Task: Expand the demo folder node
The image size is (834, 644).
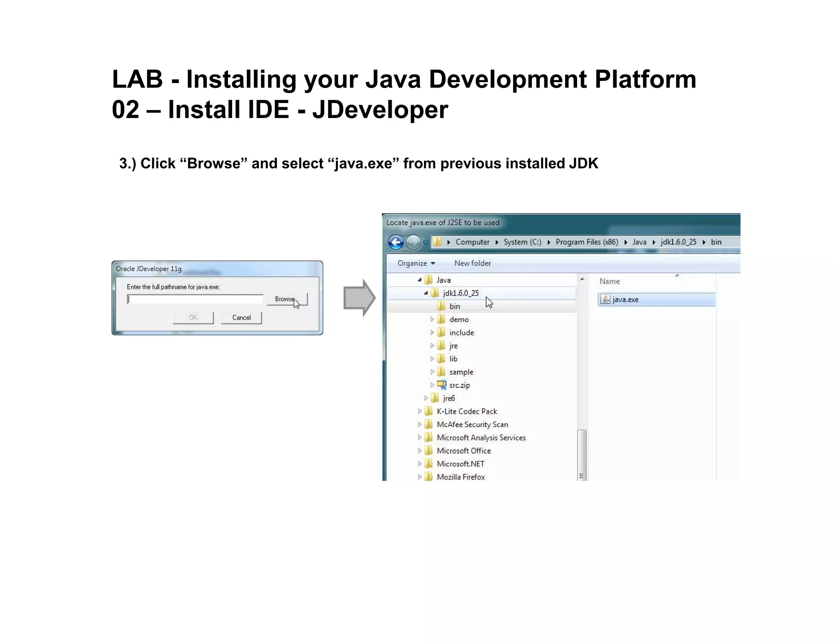Action: click(x=432, y=320)
